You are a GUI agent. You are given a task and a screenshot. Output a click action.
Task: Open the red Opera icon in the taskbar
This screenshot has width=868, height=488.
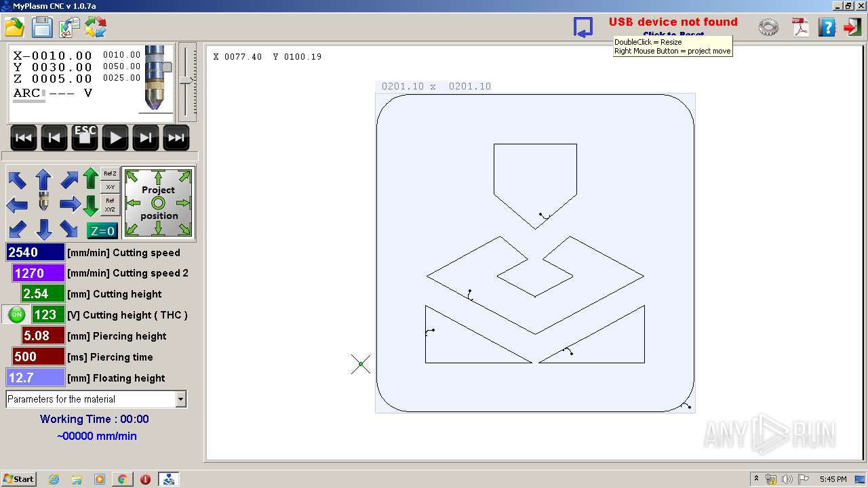point(145,479)
